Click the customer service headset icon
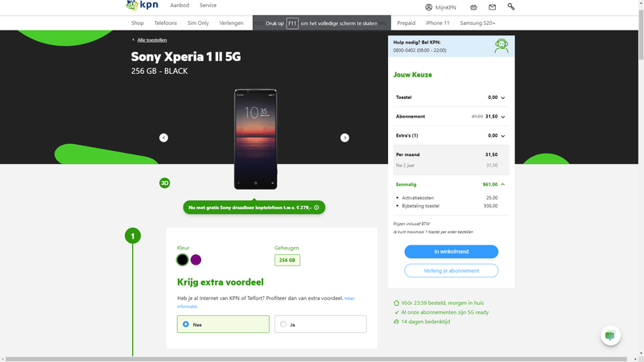644x362 pixels. 501,46
